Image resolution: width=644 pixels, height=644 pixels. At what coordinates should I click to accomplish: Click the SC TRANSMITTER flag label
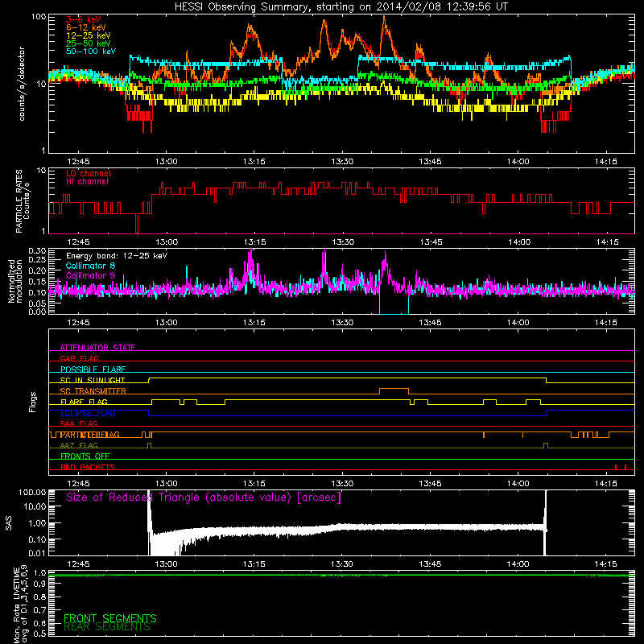(x=93, y=391)
